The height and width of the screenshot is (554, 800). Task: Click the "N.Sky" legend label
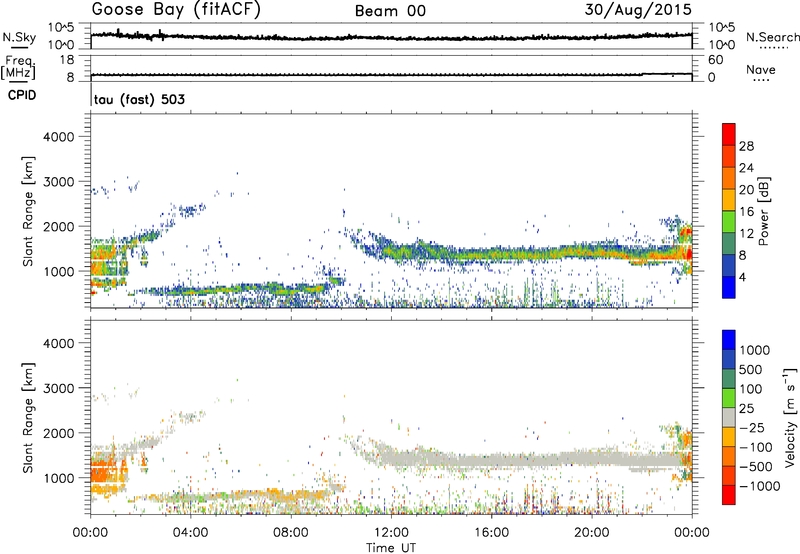[x=19, y=37]
